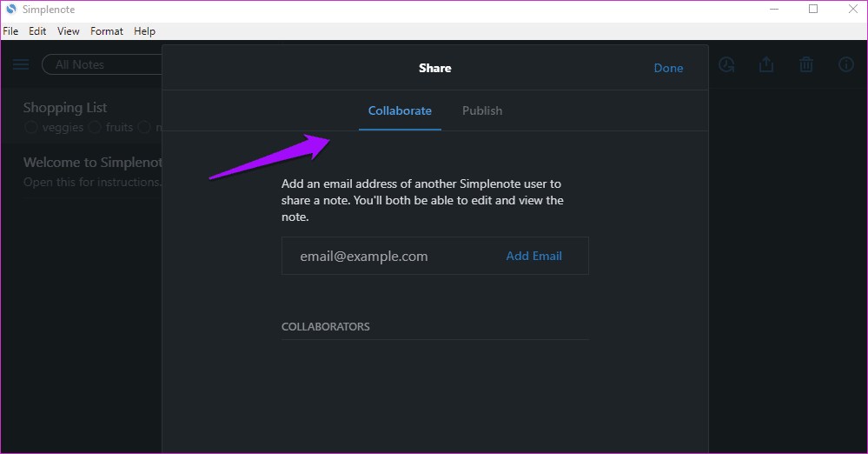This screenshot has height=454, width=868.
Task: Click the Add Email button
Action: 533,256
